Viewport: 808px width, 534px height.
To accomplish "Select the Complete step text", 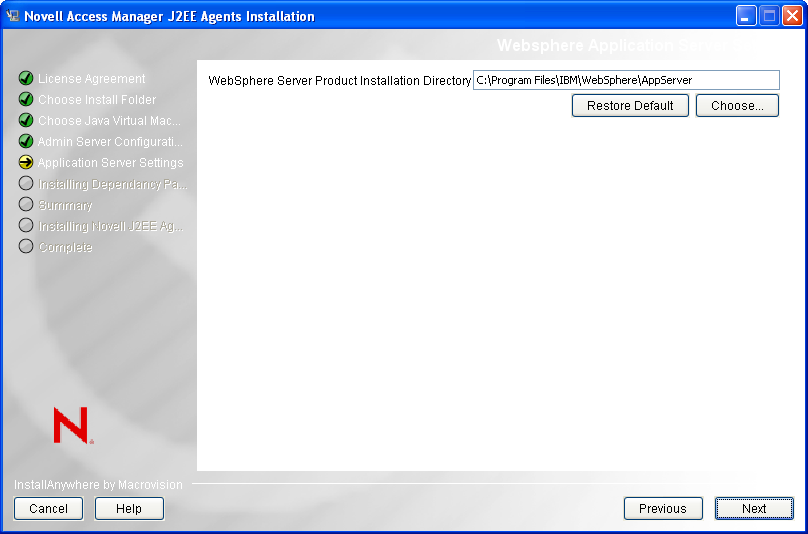I will coord(65,247).
